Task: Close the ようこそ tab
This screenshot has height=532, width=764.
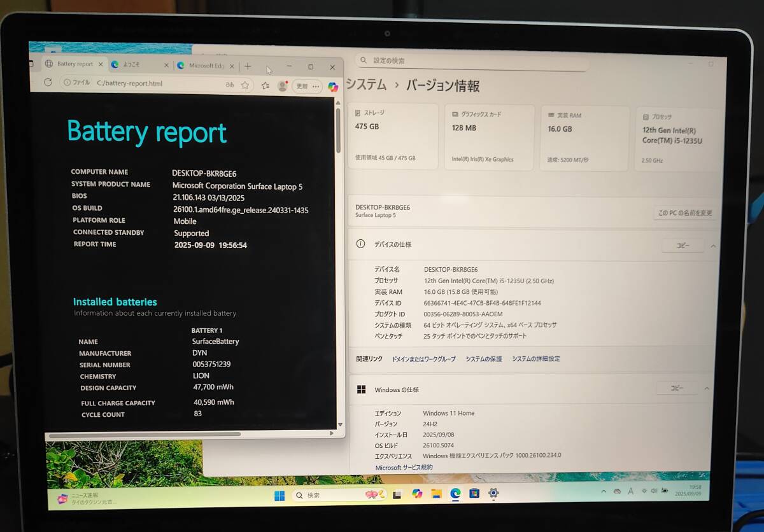Action: tap(167, 65)
